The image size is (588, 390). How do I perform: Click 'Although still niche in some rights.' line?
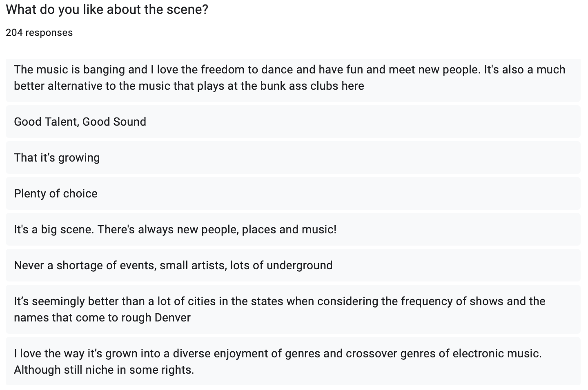click(104, 370)
